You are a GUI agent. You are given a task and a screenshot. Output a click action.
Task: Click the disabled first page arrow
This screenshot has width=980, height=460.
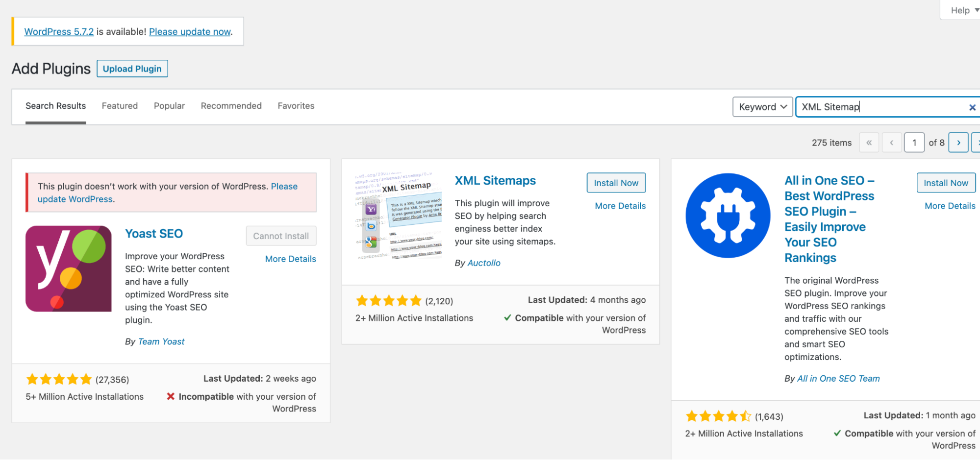point(869,143)
